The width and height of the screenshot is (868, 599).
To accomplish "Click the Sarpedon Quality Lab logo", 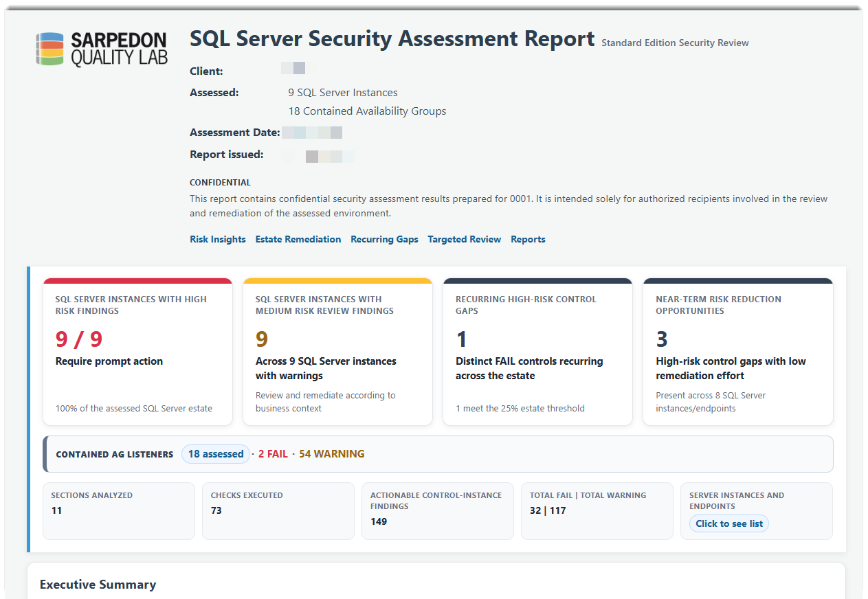I will click(x=102, y=49).
